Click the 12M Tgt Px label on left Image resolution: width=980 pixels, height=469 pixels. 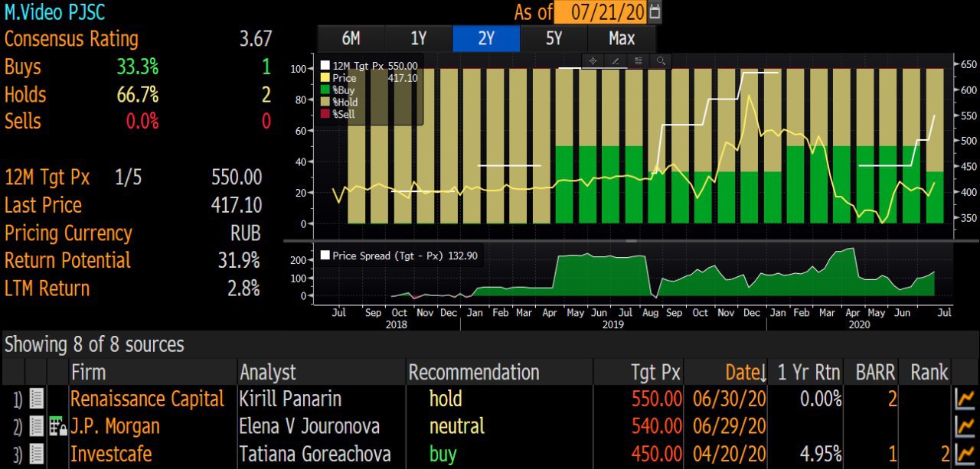point(47,178)
